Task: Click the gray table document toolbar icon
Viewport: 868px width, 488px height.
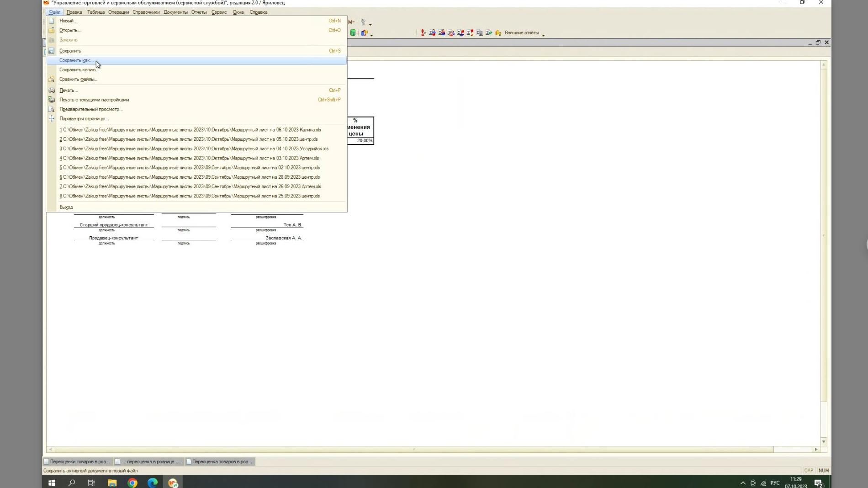Action: (x=479, y=33)
